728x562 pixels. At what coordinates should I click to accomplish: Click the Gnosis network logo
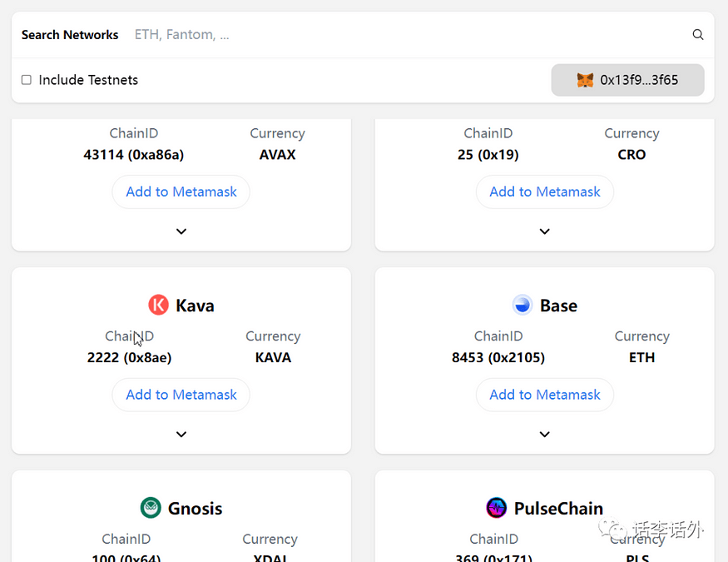point(151,508)
